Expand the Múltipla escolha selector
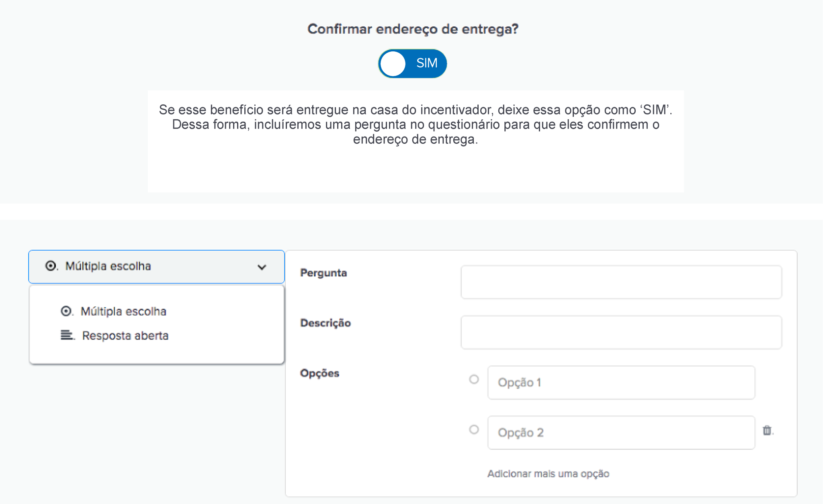The image size is (823, 504). [x=156, y=266]
